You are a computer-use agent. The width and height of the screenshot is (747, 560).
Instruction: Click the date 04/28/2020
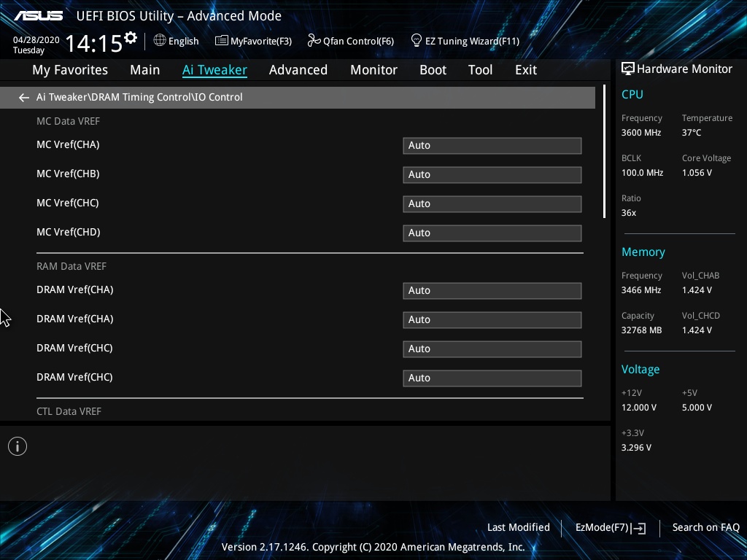point(36,40)
